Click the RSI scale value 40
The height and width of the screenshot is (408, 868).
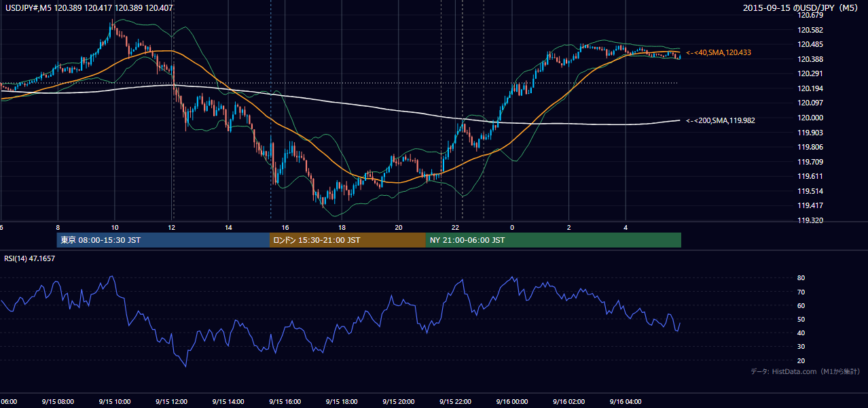[x=801, y=333]
